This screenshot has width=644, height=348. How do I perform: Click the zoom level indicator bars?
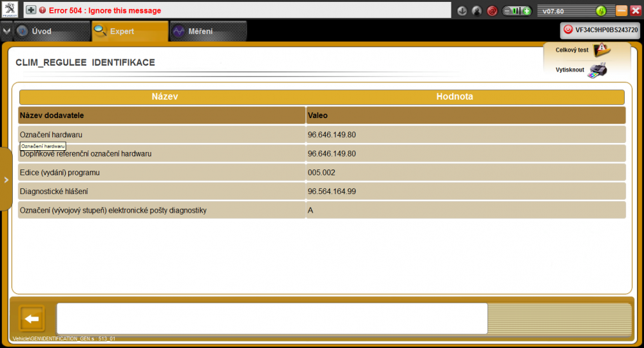(516, 11)
